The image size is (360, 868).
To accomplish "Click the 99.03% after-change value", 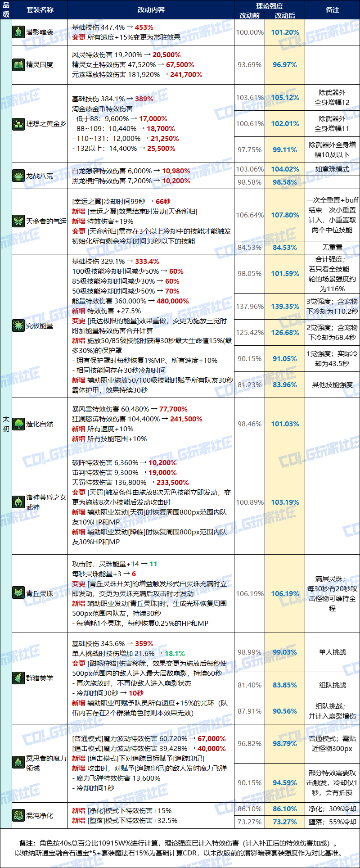I will tap(285, 652).
